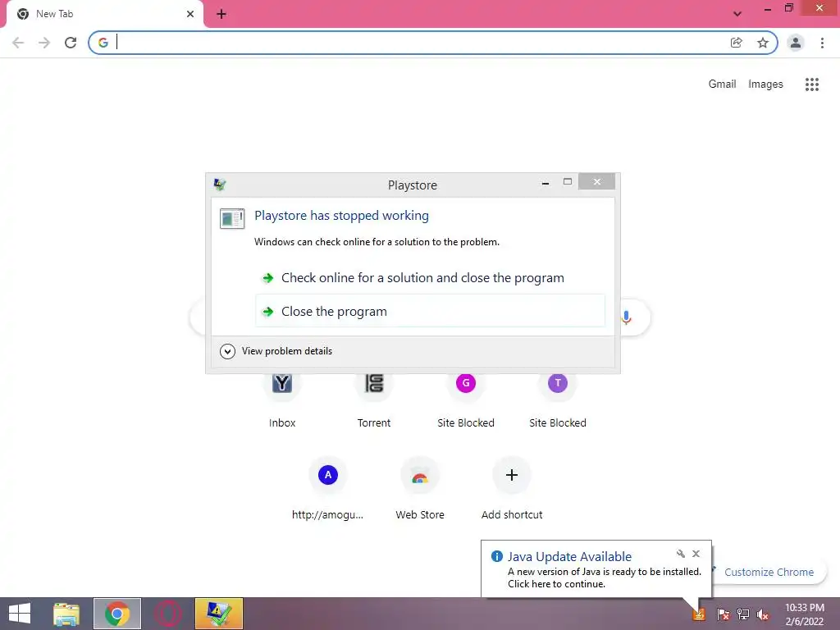The height and width of the screenshot is (630, 840).
Task: Click the Java update tray icon
Action: [x=699, y=614]
